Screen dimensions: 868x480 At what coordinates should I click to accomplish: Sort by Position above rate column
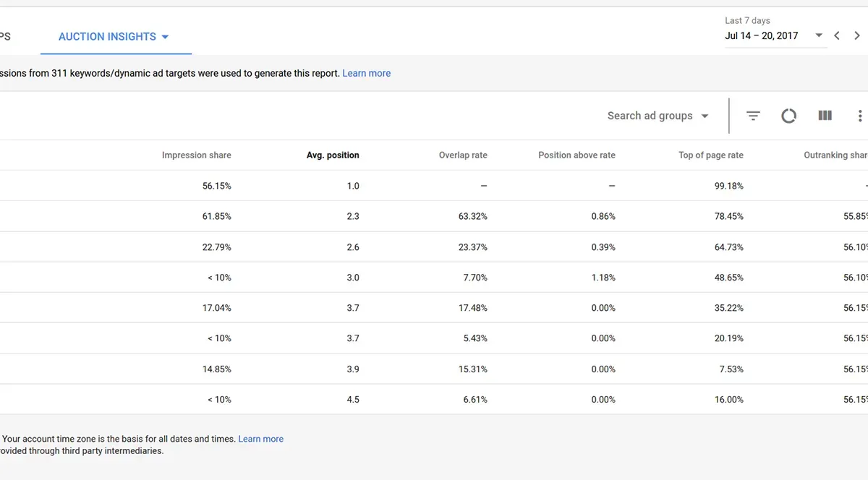point(576,155)
